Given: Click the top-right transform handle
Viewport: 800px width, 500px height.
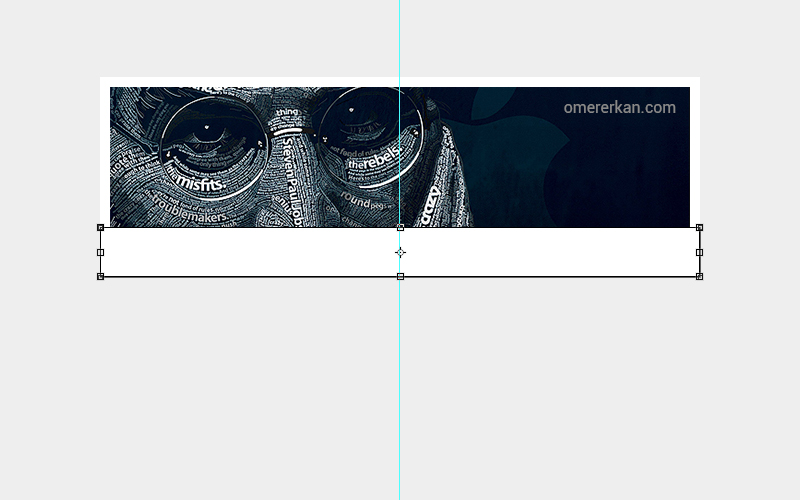Looking at the screenshot, I should [699, 228].
